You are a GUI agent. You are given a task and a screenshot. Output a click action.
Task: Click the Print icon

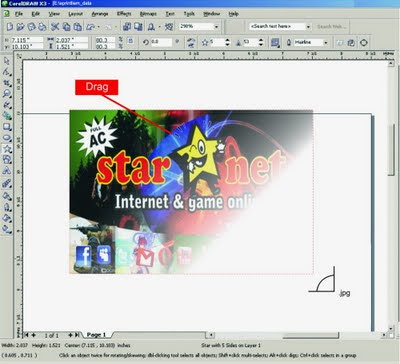(42, 26)
